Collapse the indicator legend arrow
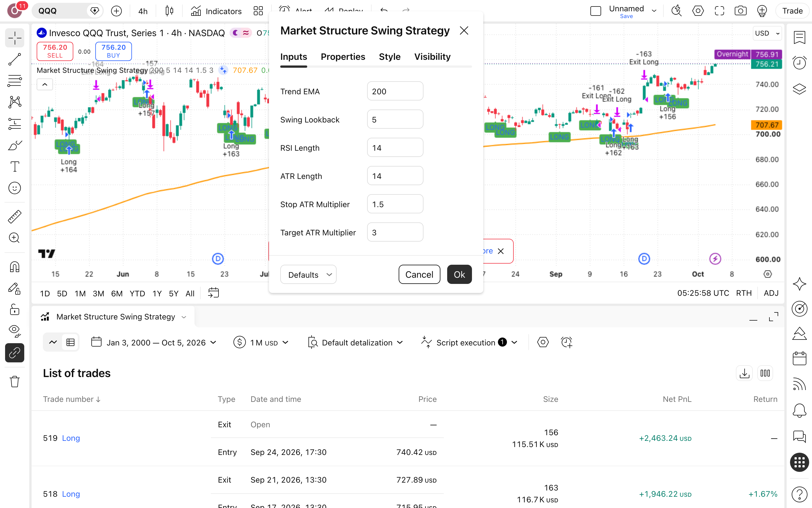 point(45,84)
